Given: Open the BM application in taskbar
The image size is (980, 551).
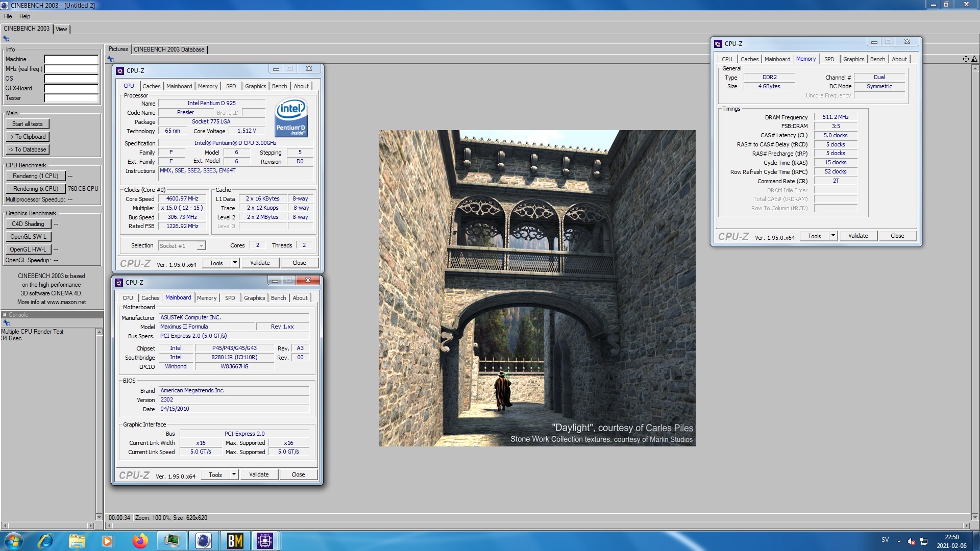Looking at the screenshot, I should [235, 541].
